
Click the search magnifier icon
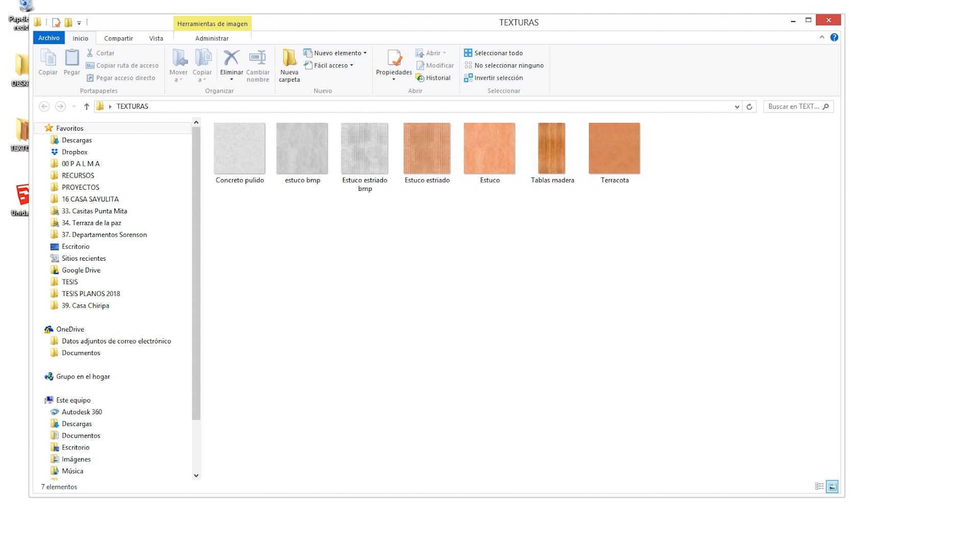826,107
